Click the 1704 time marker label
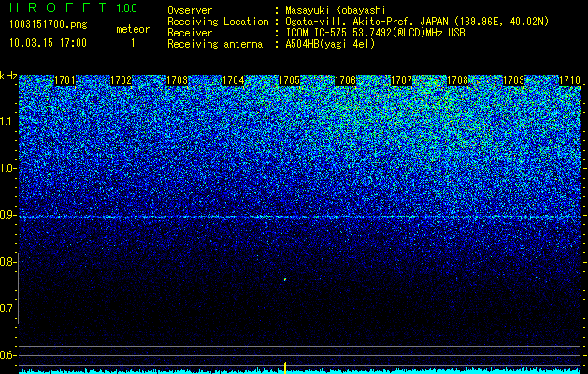The height and width of the screenshot is (374, 588). (234, 80)
